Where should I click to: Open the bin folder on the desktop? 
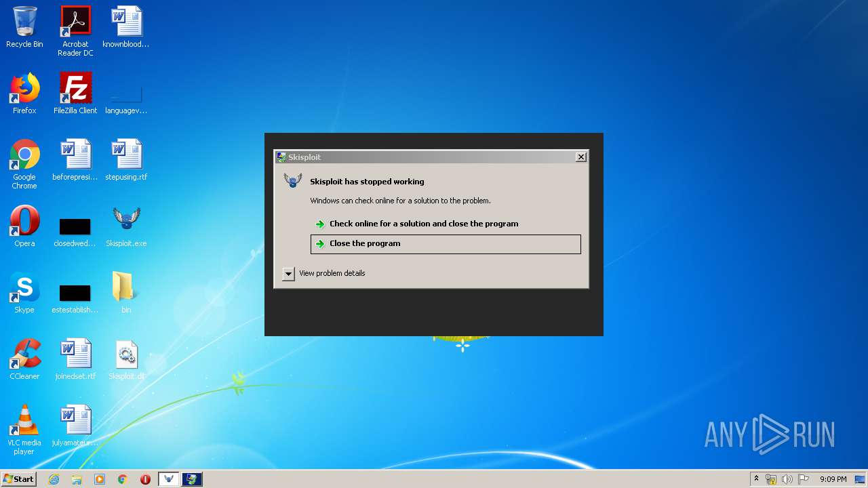[x=126, y=293]
